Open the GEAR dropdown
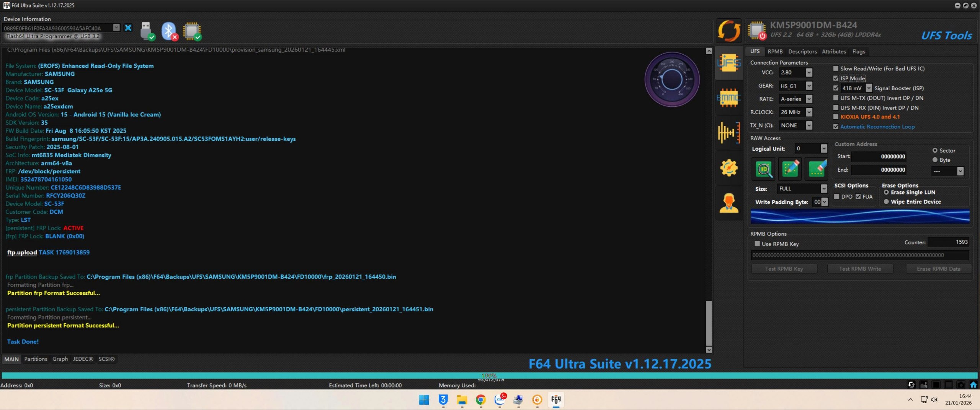This screenshot has height=410, width=980. click(809, 86)
